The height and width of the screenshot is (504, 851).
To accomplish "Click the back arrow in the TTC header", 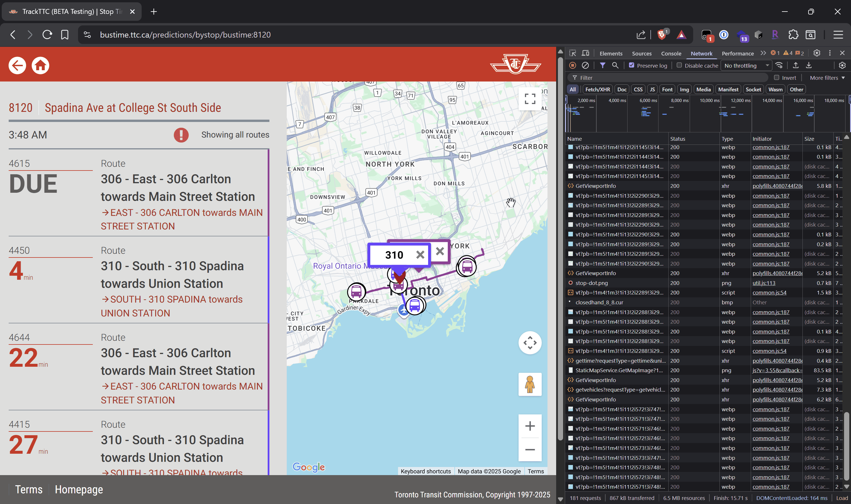I will (x=17, y=65).
